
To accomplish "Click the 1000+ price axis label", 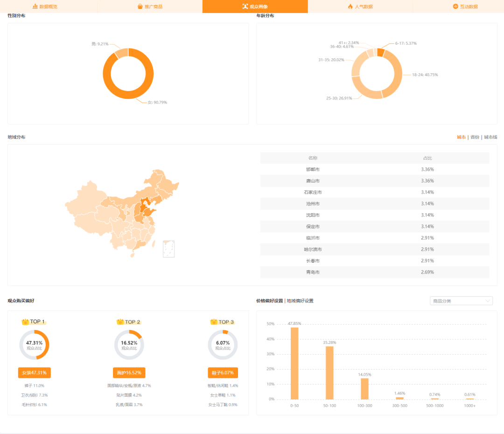I will tap(469, 406).
